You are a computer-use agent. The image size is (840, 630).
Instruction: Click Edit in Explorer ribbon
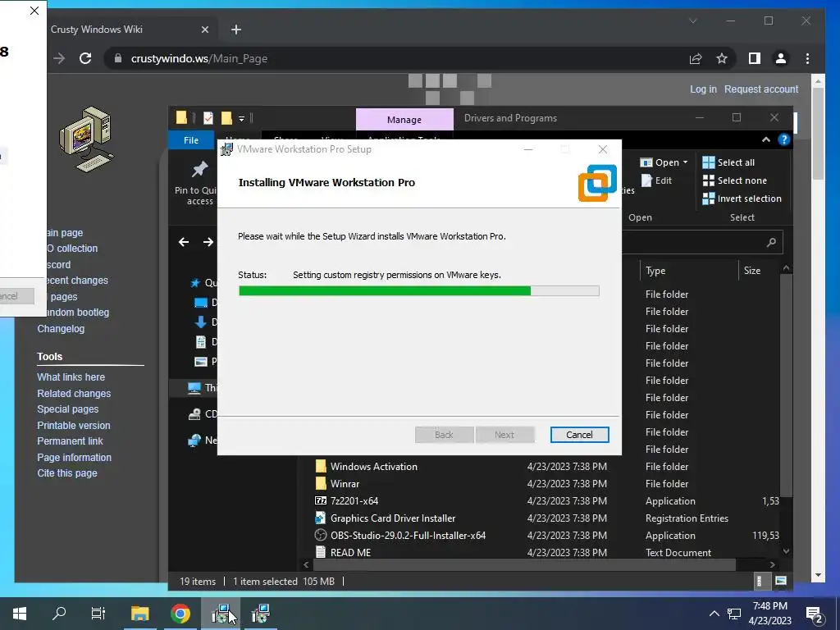656,180
